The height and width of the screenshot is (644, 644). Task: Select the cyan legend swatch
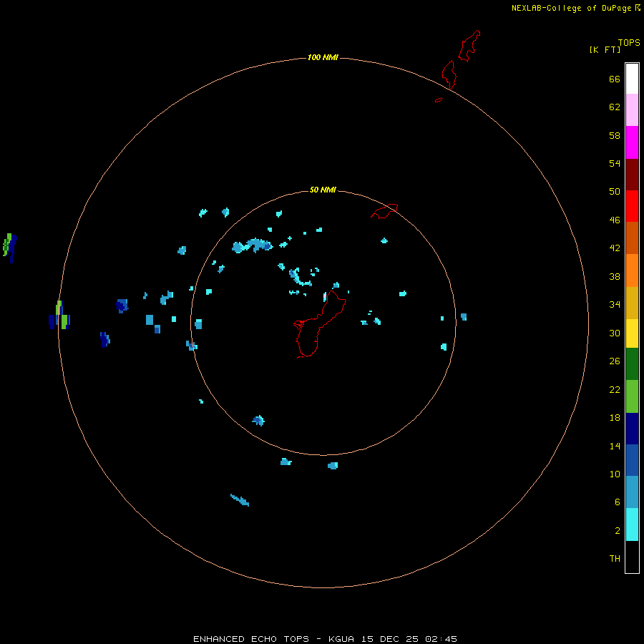(x=632, y=525)
